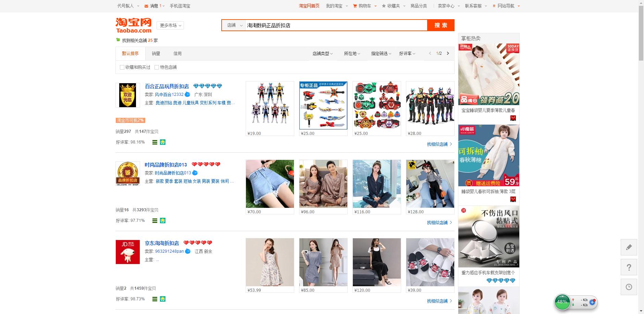Open 京东淘淘折扣店 JD shop logo
This screenshot has height=314, width=644.
point(128,252)
